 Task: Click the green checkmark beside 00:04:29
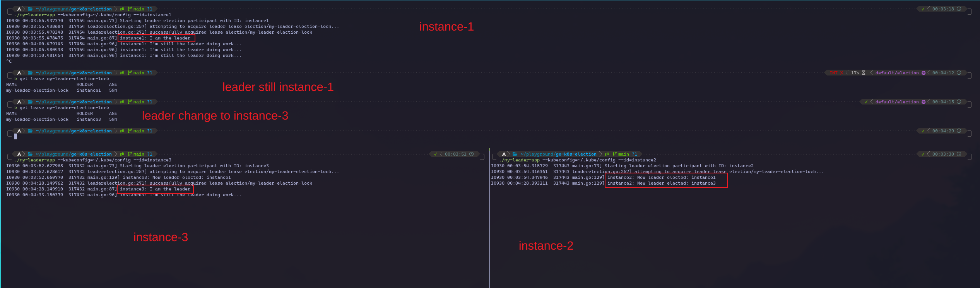923,131
